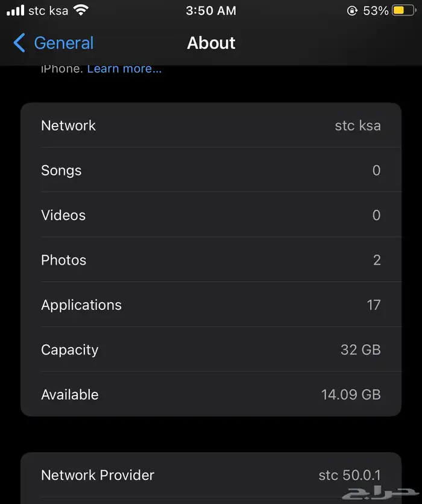Tap the Photos count row
422x504 pixels.
click(x=211, y=260)
